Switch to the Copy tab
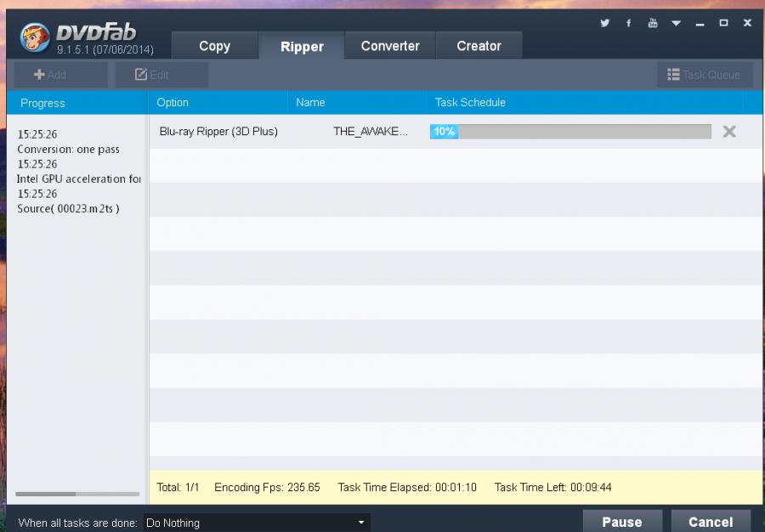 point(215,46)
